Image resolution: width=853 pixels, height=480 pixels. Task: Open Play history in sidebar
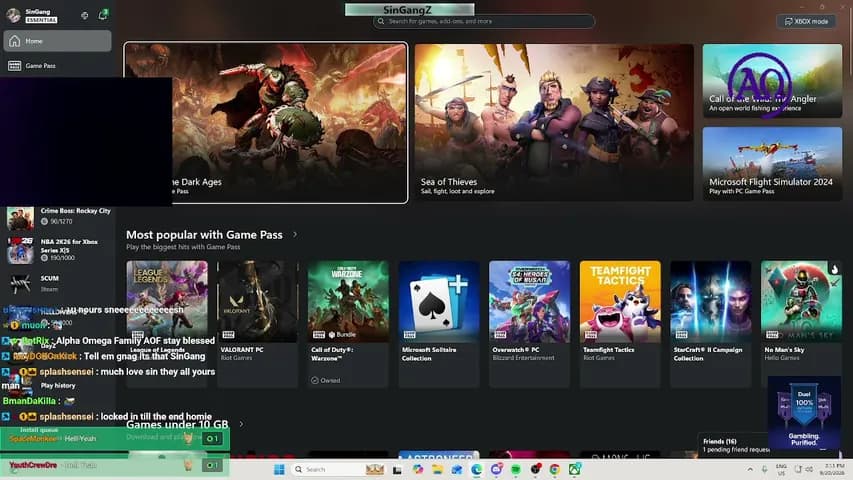(58, 385)
